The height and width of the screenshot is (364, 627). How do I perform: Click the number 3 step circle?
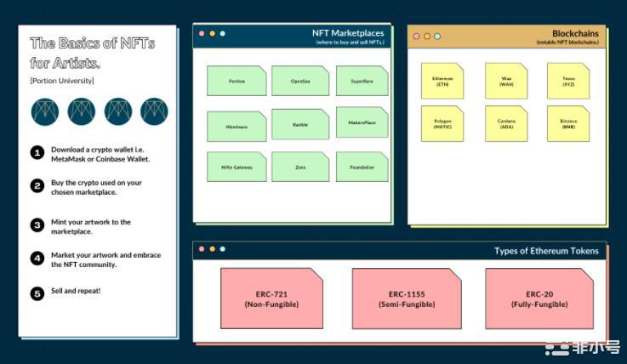click(37, 225)
